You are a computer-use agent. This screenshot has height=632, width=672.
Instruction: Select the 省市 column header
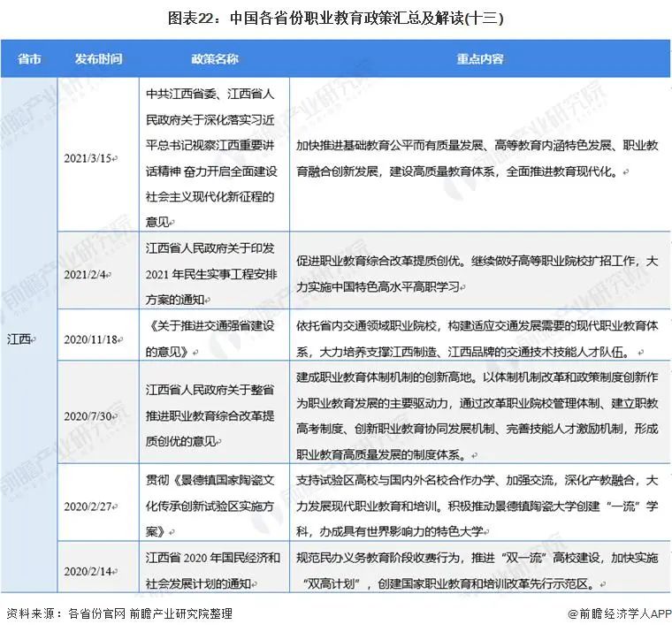pos(28,59)
